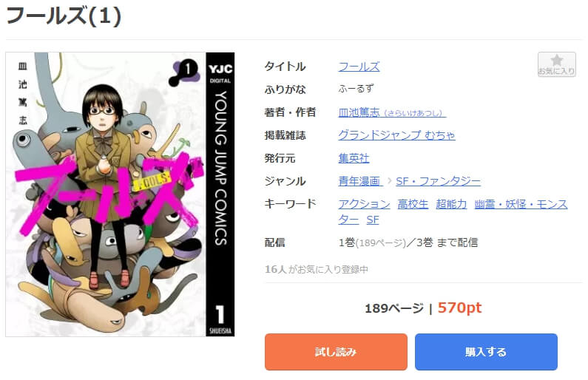The height and width of the screenshot is (380, 588).
Task: Click the 超能力 keyword
Action: pyautogui.click(x=451, y=204)
